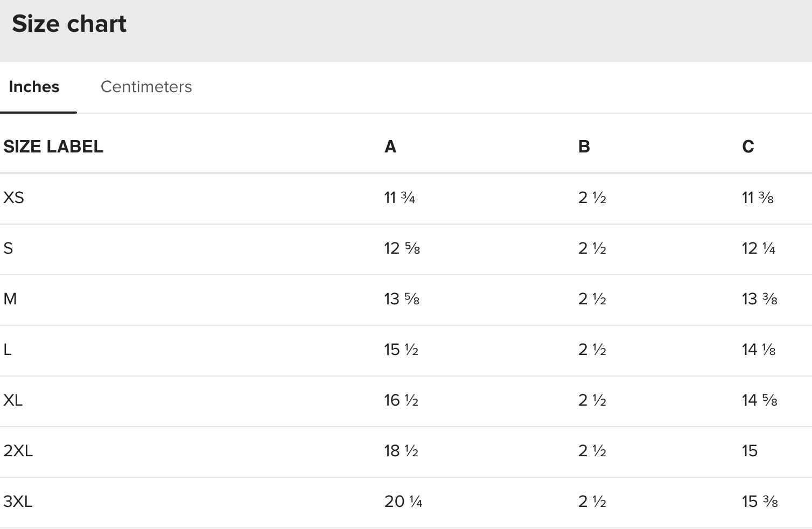Select the S size row label
Screen dimensions: 812x529
click(x=8, y=248)
